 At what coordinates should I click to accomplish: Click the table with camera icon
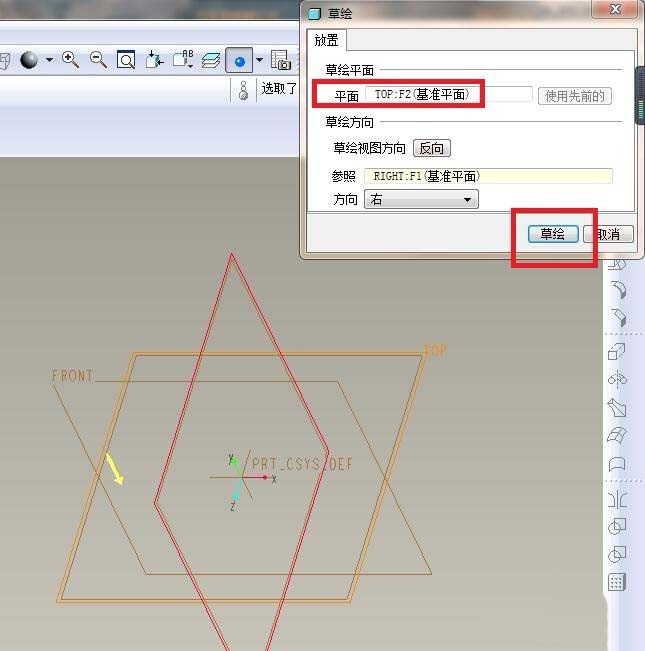(x=281, y=60)
